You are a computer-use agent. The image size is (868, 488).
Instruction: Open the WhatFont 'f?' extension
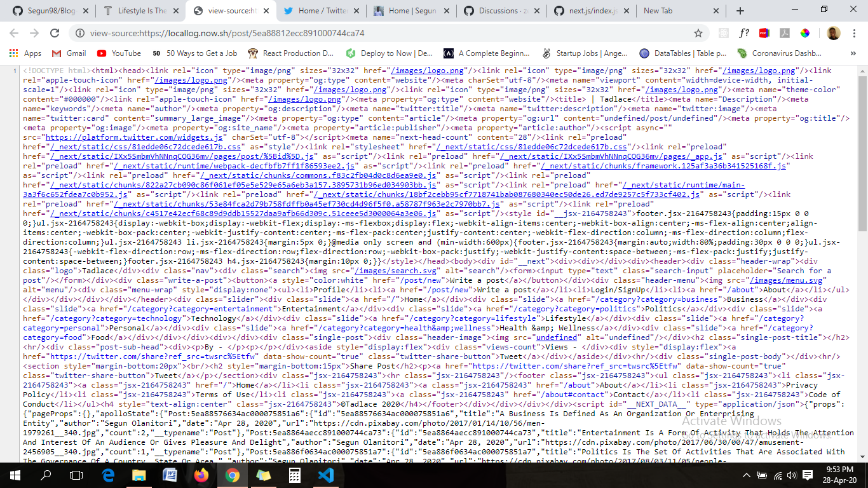(744, 33)
